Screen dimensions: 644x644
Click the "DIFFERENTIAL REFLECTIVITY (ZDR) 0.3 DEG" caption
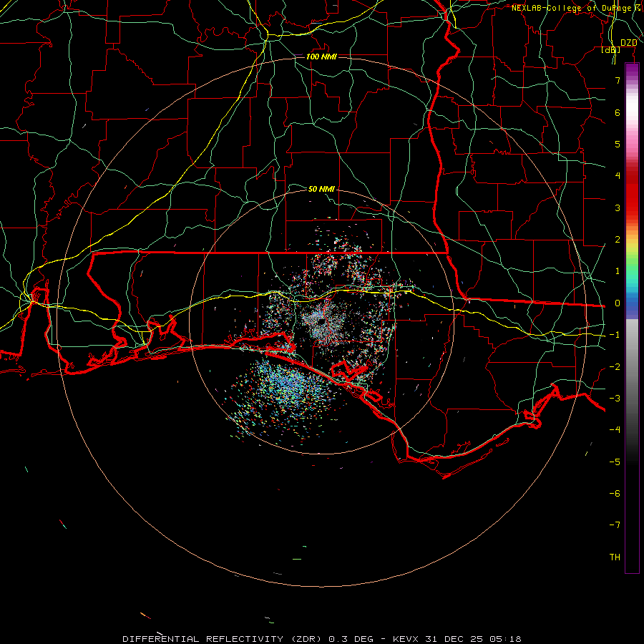click(x=248, y=639)
